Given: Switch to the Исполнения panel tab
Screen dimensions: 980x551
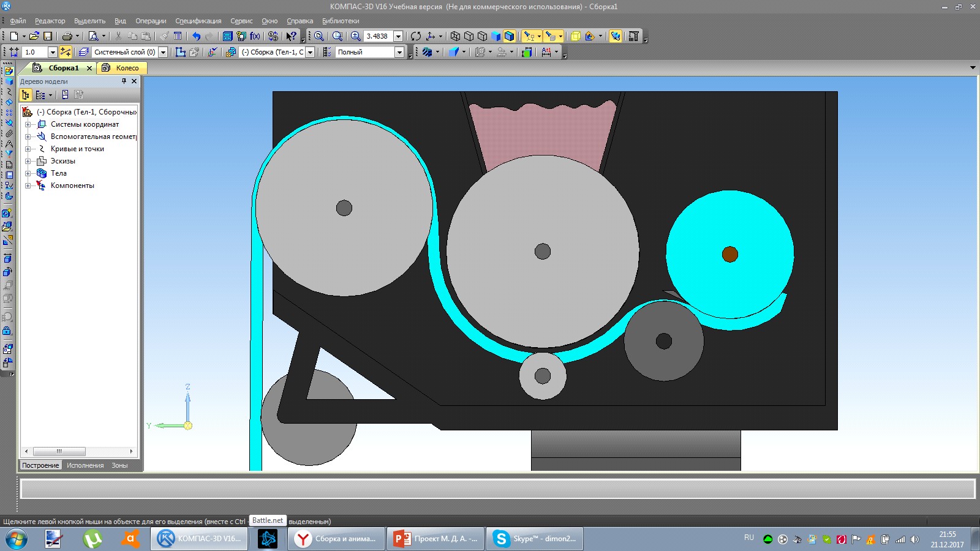Looking at the screenshot, I should click(x=85, y=465).
